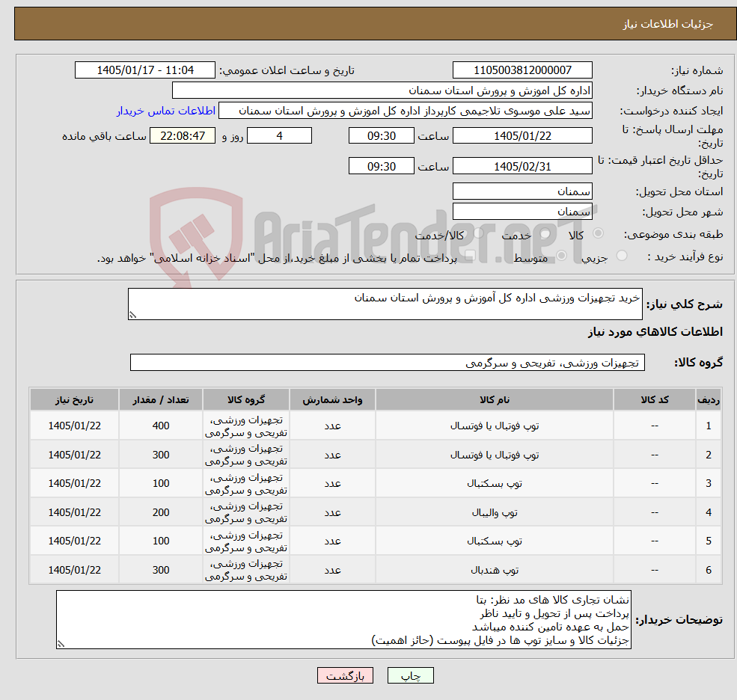737x700 pixels.
Task: Click row 3 product name توپ بسکتبال
Action: click(x=495, y=483)
